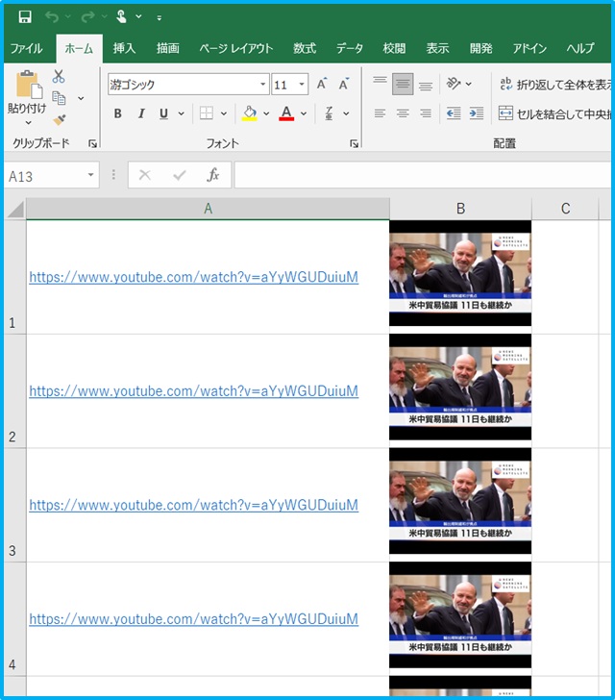Click the Insert Function fx icon

pos(213,175)
